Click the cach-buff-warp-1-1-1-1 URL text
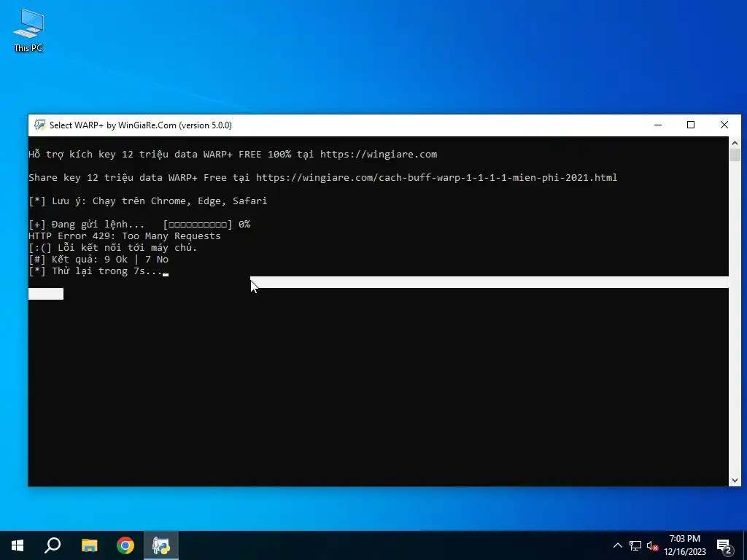This screenshot has height=560, width=747. pos(436,178)
